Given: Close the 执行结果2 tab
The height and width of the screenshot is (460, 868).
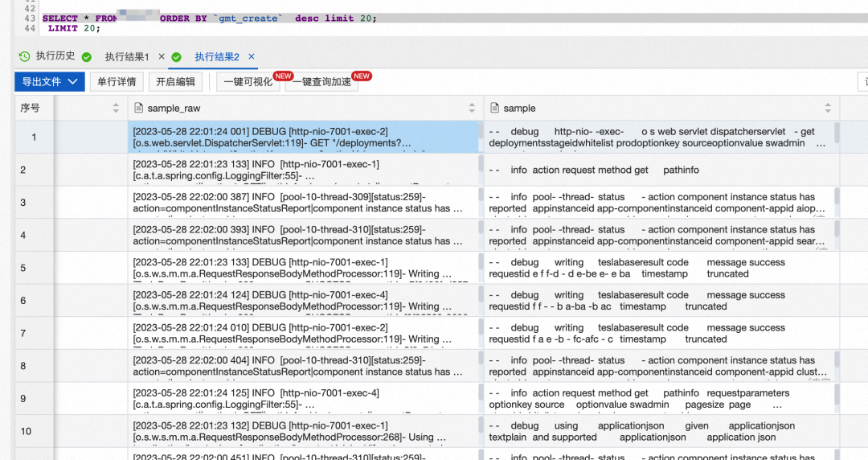Looking at the screenshot, I should [x=252, y=56].
